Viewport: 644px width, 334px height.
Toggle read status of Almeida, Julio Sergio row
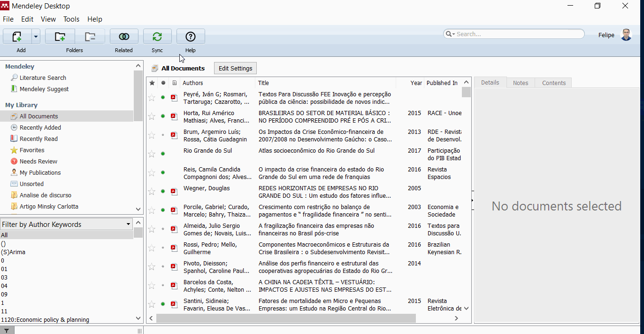163,229
